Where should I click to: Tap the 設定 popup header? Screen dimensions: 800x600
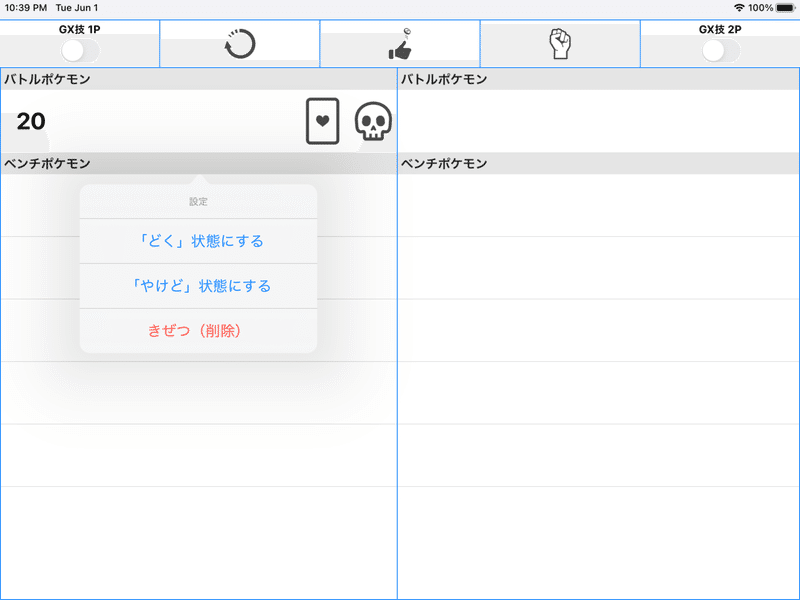click(197, 199)
